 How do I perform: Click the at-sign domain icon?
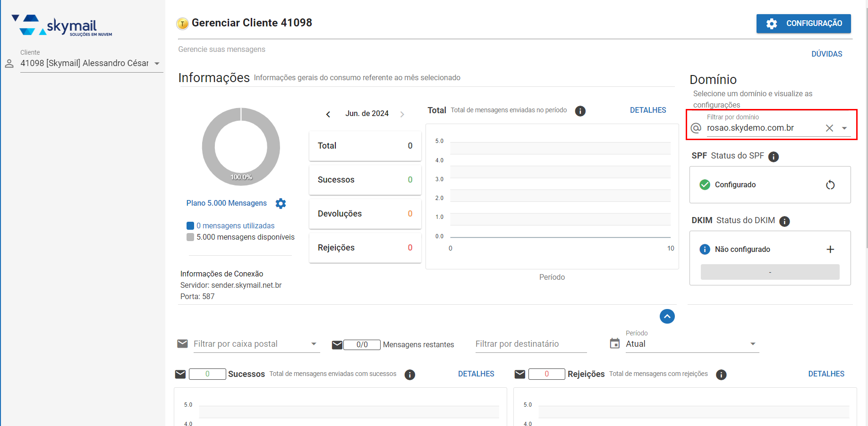696,128
